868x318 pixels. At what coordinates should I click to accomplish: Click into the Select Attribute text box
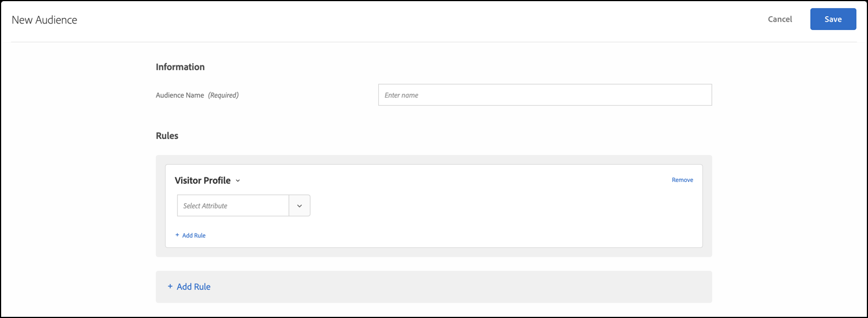[x=233, y=205]
